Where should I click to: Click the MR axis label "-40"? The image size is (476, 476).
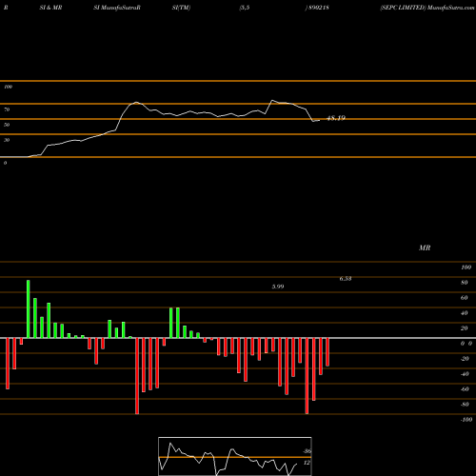click(465, 374)
